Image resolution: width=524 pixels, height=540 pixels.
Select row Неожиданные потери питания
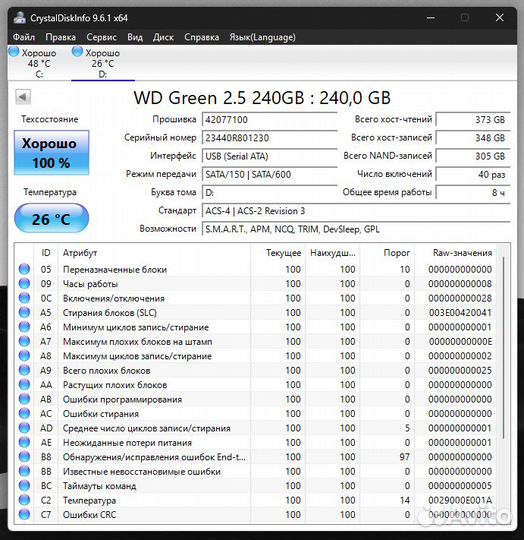256,443
